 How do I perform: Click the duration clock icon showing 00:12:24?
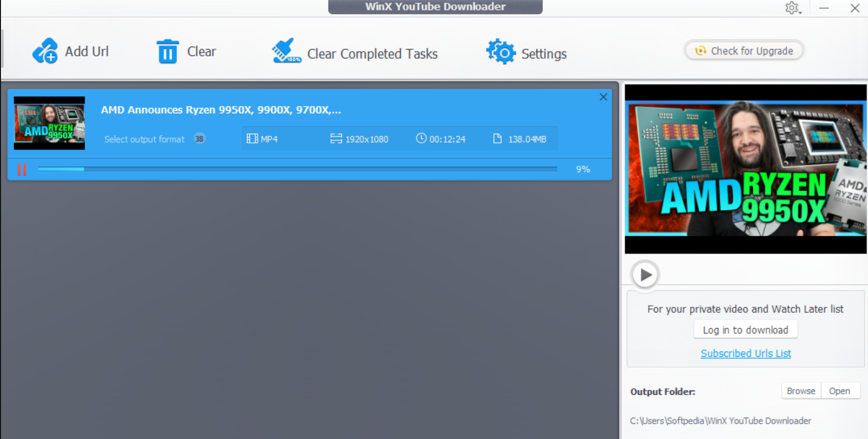420,139
